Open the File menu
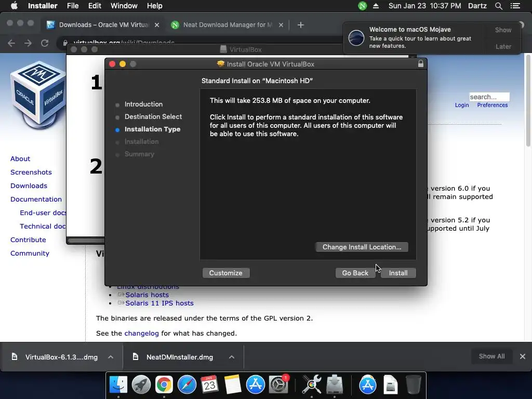Screen dimensions: 532x399 point(73,6)
